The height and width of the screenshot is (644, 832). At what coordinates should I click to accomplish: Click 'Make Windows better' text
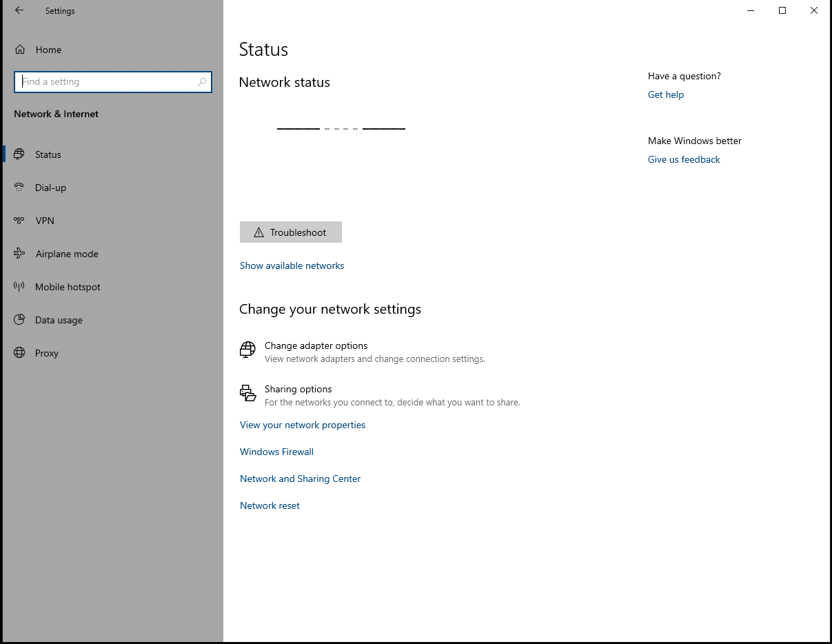click(x=695, y=141)
